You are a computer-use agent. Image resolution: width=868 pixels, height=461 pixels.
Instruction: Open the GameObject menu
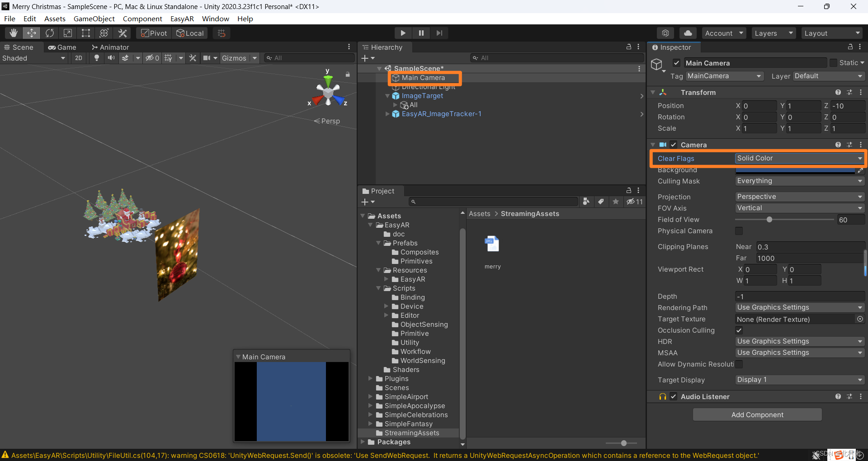[x=94, y=19]
